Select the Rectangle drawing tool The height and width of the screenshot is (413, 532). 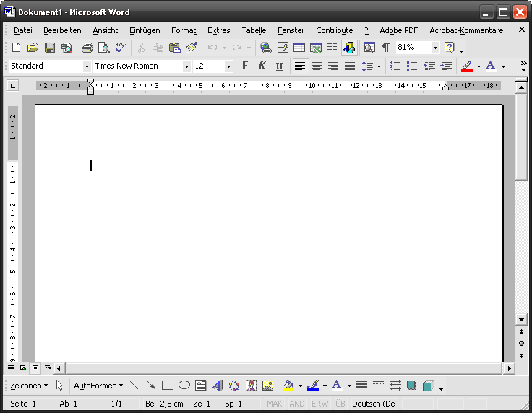coord(168,386)
